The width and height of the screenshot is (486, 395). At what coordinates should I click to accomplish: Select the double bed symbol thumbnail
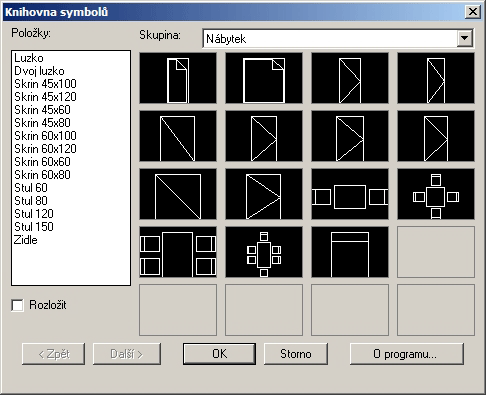point(264,78)
